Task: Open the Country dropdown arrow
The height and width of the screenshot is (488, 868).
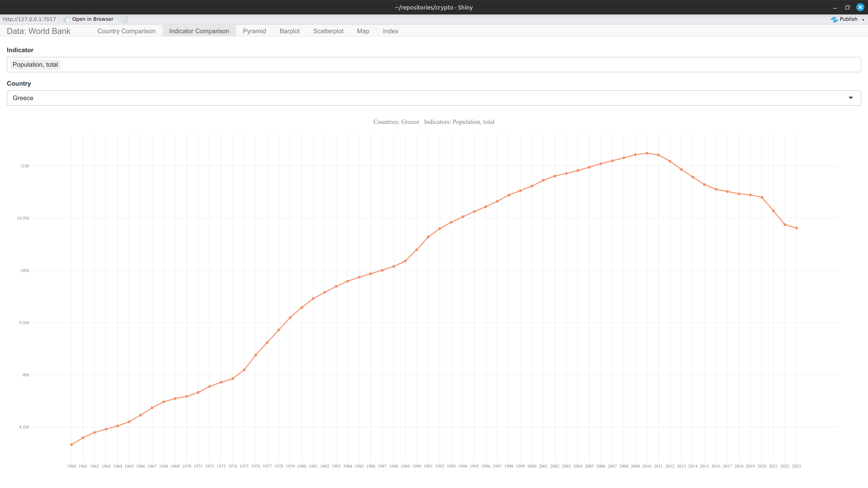Action: [850, 98]
